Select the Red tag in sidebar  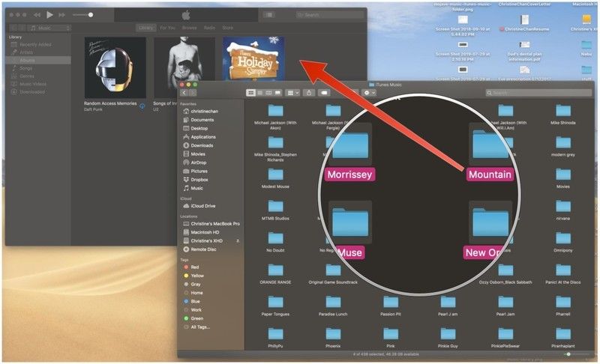point(194,267)
